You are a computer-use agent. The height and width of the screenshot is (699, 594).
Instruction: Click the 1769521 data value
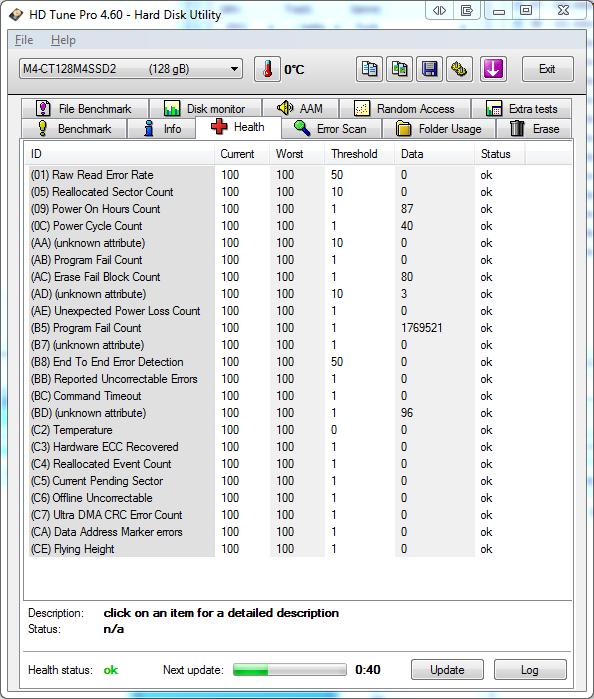click(x=421, y=328)
